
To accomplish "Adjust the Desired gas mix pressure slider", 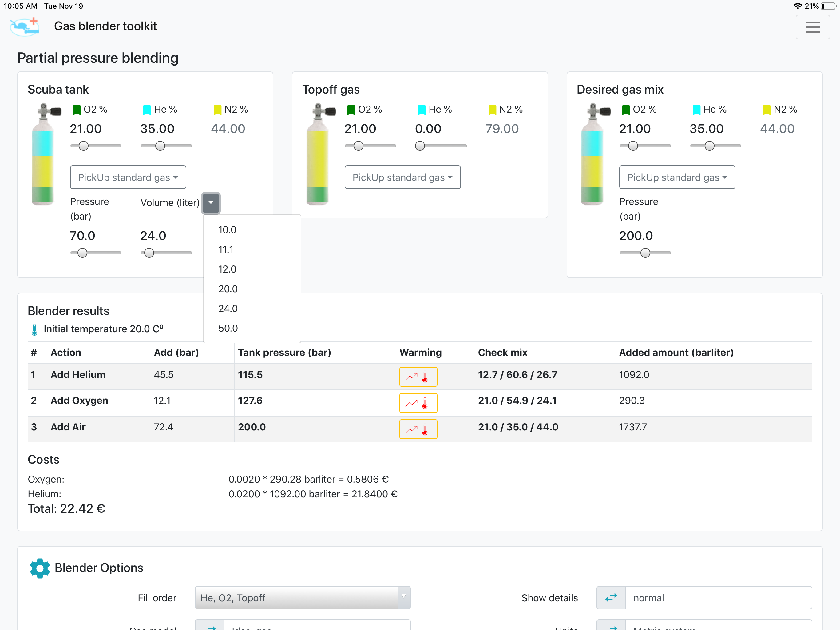I will coord(645,253).
